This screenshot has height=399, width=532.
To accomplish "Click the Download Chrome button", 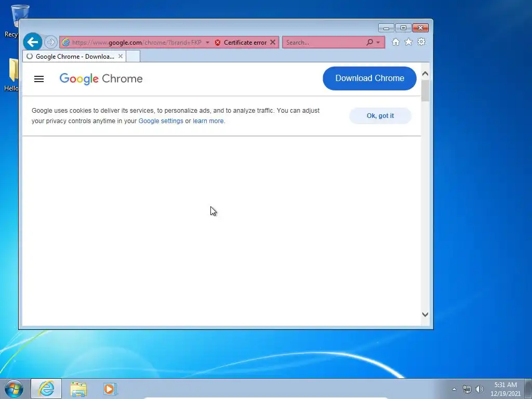I will [x=369, y=78].
